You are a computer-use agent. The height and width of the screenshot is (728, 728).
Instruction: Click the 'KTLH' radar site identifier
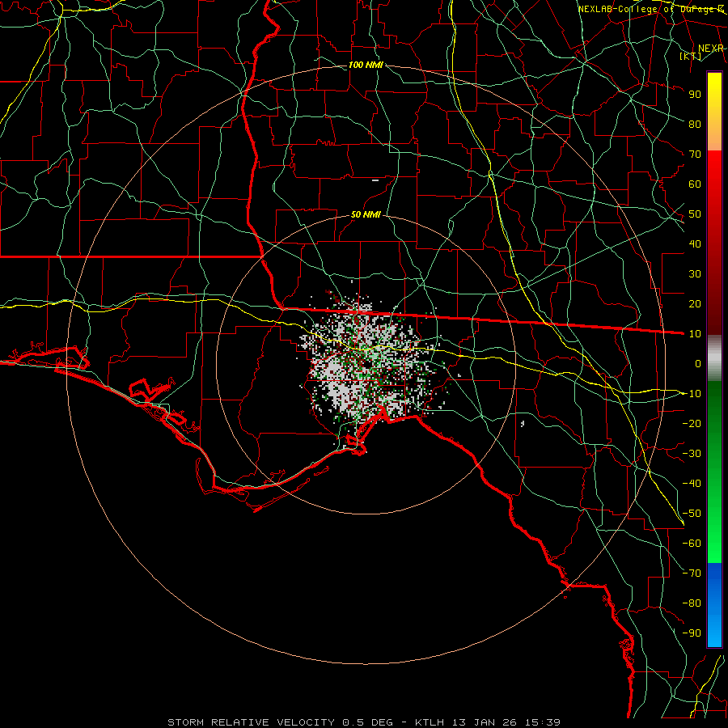[426, 722]
